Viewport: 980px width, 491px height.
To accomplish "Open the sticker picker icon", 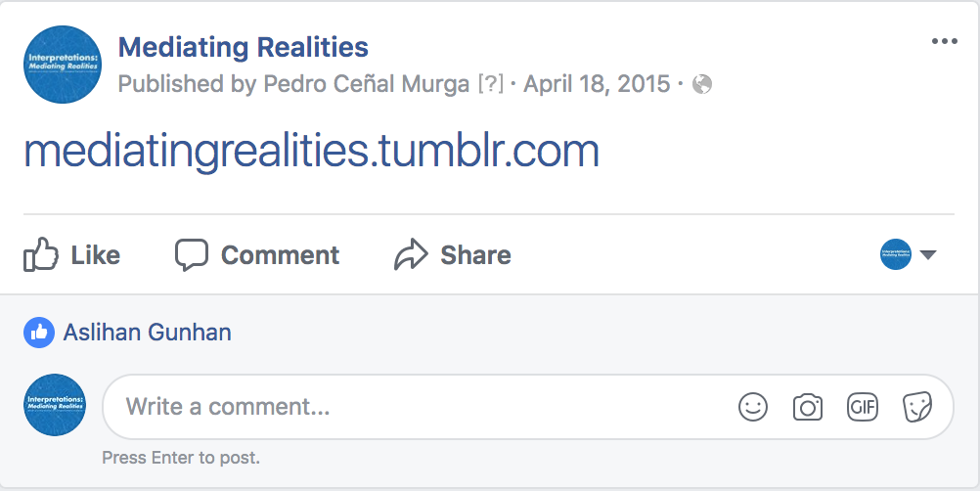I will 916,407.
